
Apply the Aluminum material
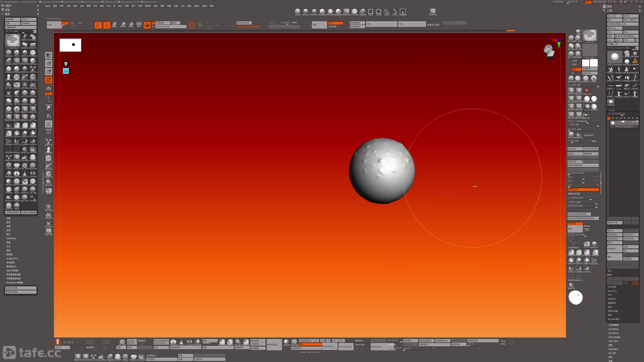(586, 115)
